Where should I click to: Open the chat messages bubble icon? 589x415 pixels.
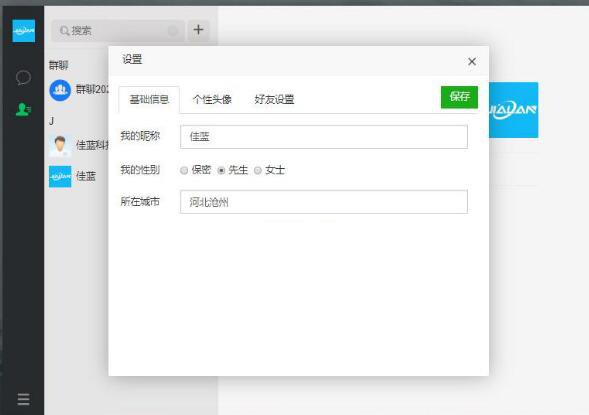point(23,77)
